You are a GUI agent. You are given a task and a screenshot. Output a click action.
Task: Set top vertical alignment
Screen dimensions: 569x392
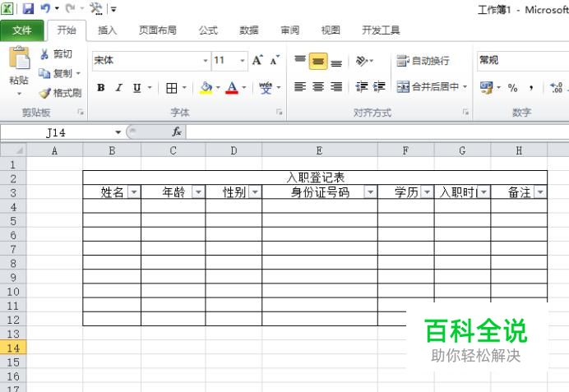[300, 60]
